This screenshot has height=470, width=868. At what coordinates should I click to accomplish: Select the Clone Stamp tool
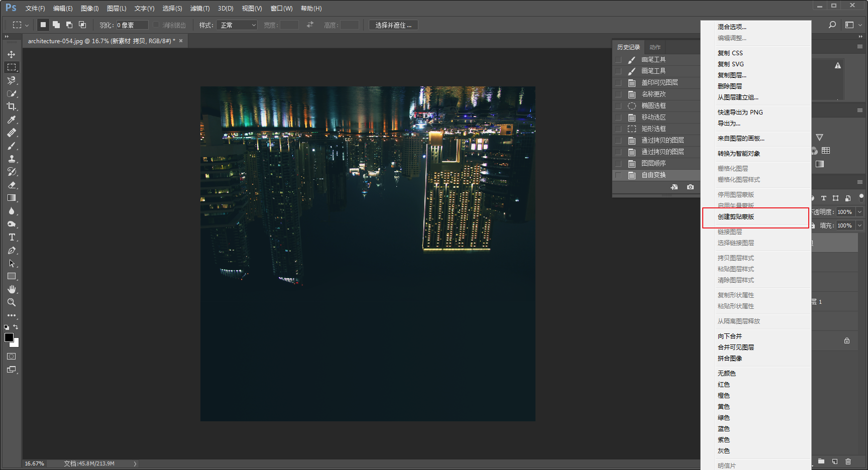pyautogui.click(x=12, y=159)
